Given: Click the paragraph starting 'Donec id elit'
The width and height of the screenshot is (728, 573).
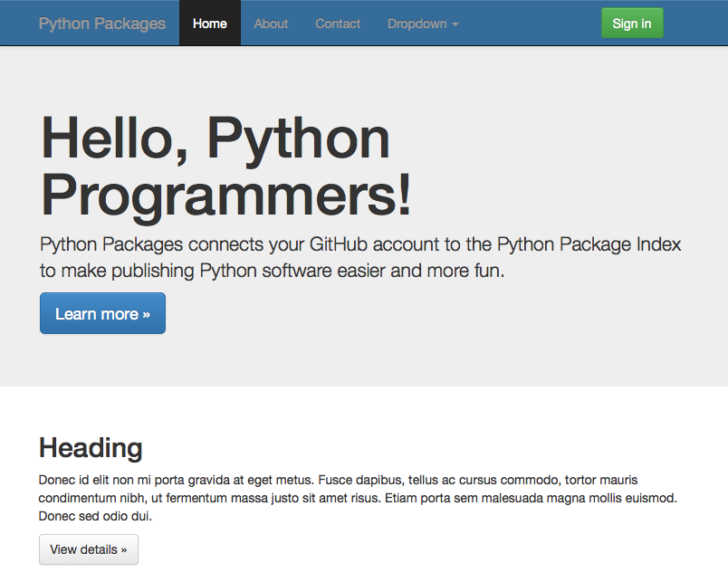Looking at the screenshot, I should coord(358,498).
